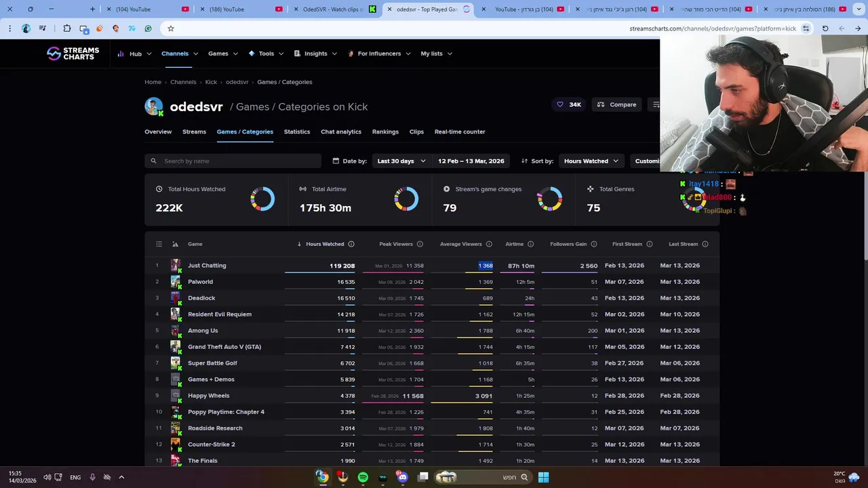The width and height of the screenshot is (868, 488).
Task: Click the rank icon beside the Game header
Action: [x=175, y=244]
